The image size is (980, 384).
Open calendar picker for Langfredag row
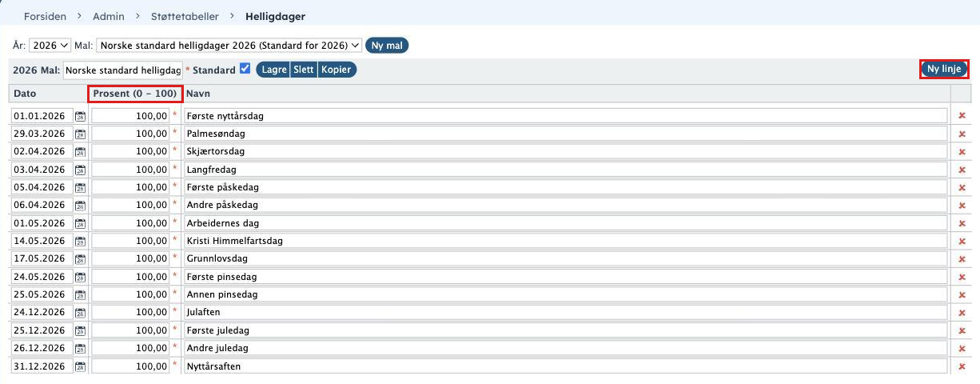[80, 170]
